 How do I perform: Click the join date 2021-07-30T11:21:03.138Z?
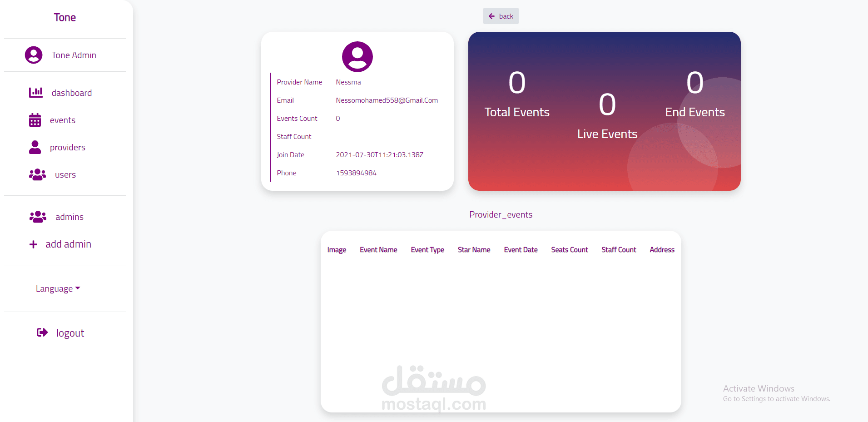tap(380, 155)
